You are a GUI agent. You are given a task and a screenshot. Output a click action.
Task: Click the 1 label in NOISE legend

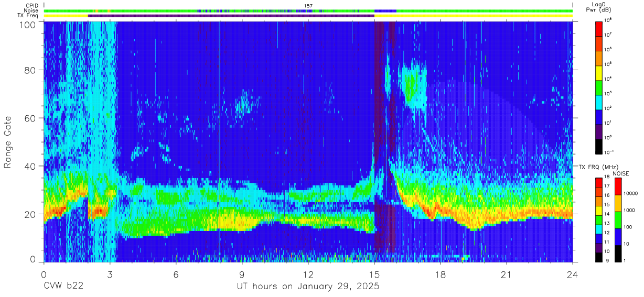pos(626,261)
